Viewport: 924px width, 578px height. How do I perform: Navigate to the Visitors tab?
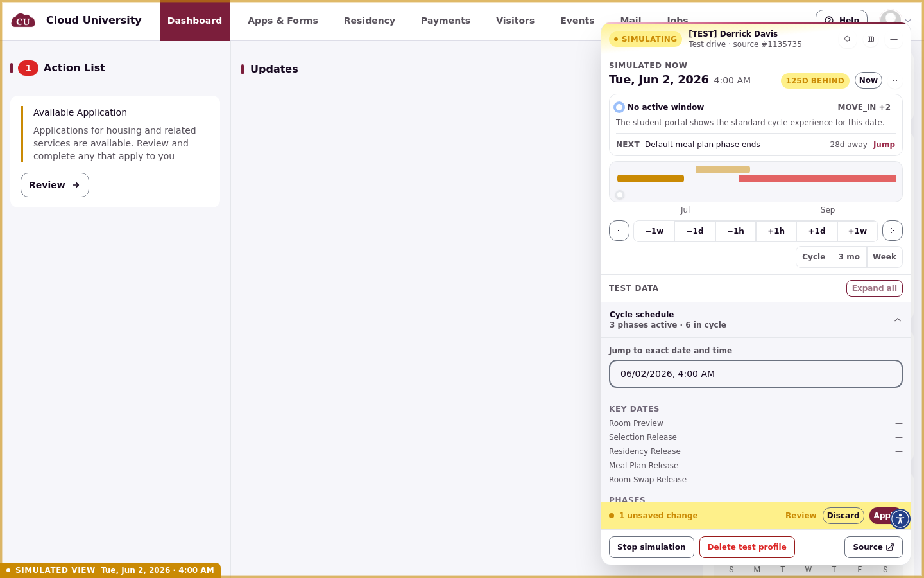pyautogui.click(x=515, y=21)
